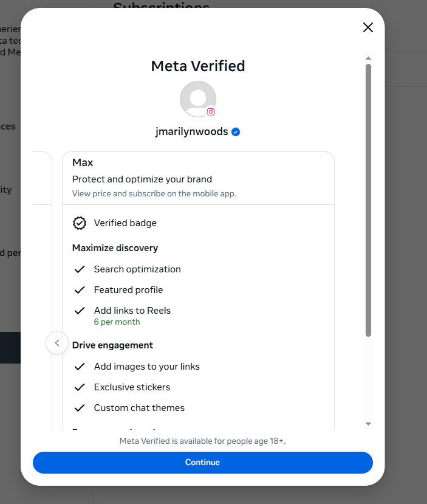Close the Meta Verified dialog
The height and width of the screenshot is (504, 427).
click(x=367, y=27)
